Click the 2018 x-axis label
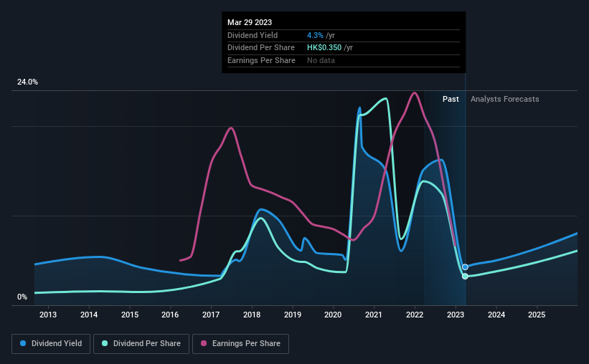 pos(252,315)
